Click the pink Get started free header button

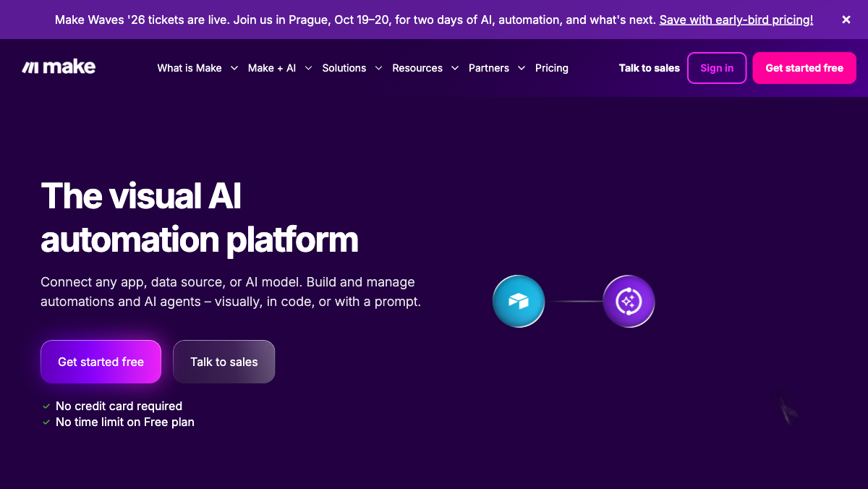804,68
